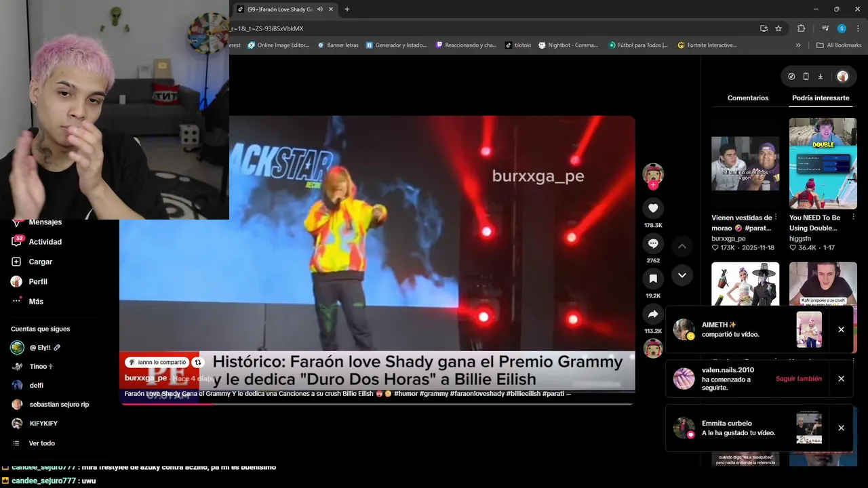This screenshot has width=868, height=488.
Task: Save the video with the bookmark icon
Action: point(653,279)
